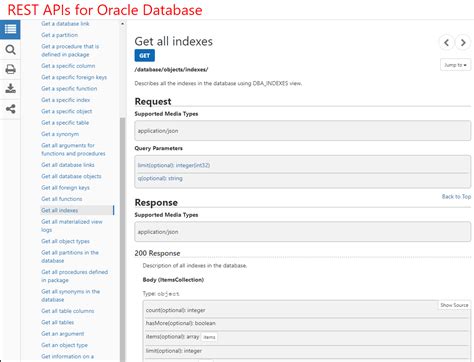Open 'Get a specific column' topic

pyautogui.click(x=68, y=66)
